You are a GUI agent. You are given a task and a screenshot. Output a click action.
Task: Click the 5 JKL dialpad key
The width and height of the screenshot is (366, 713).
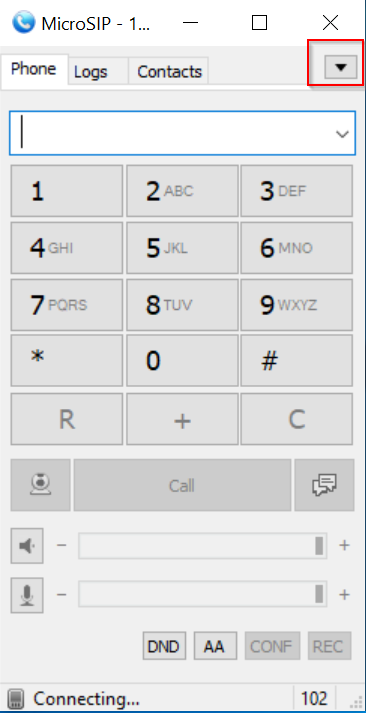(182, 248)
